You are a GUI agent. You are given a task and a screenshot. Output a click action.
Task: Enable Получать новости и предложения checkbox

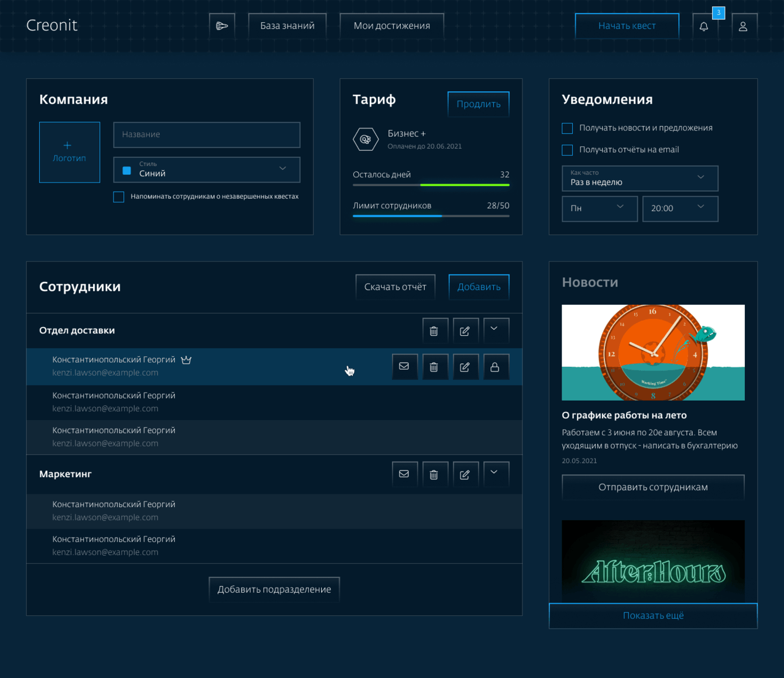pyautogui.click(x=567, y=128)
